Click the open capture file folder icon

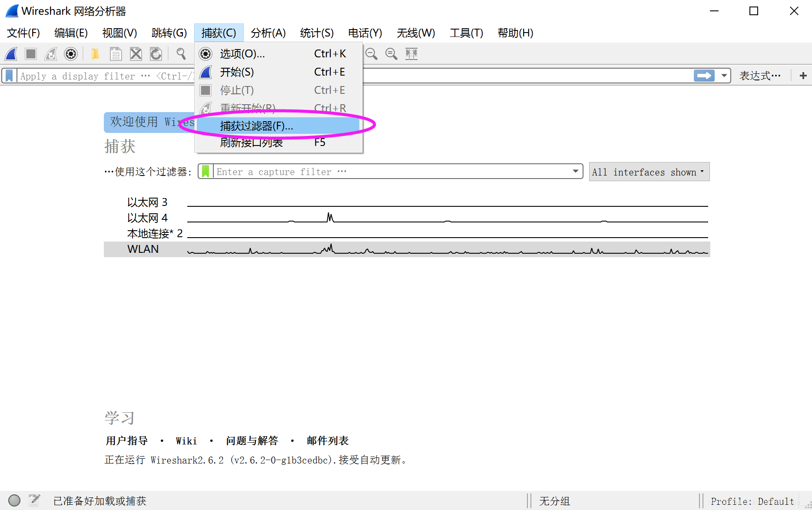pyautogui.click(x=95, y=54)
